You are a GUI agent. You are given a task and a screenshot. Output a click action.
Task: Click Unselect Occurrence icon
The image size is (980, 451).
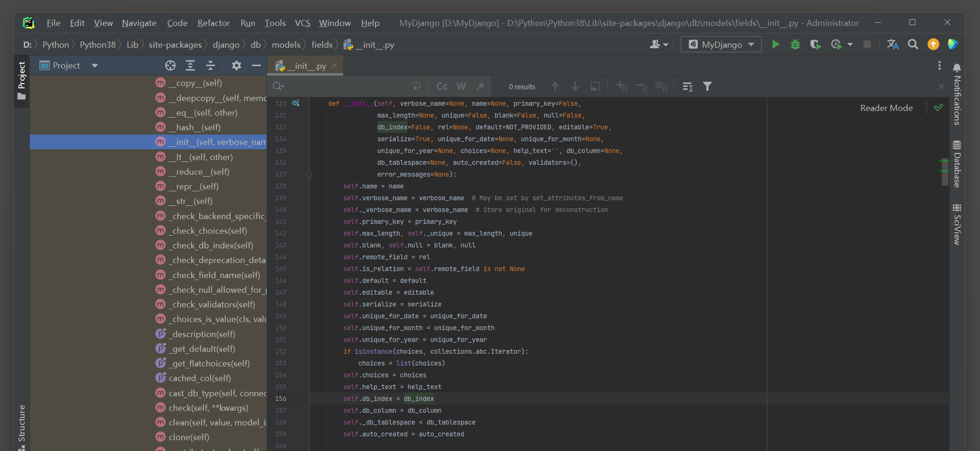(x=642, y=86)
